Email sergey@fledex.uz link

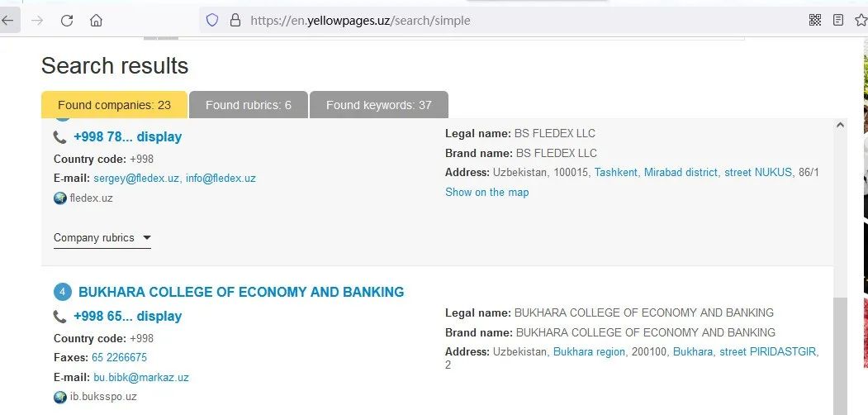[x=136, y=179]
